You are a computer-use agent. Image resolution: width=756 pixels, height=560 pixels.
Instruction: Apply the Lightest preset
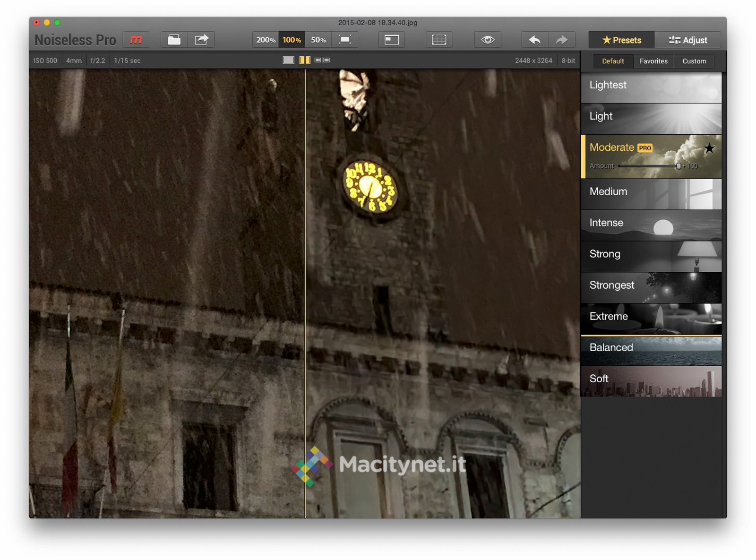click(651, 87)
